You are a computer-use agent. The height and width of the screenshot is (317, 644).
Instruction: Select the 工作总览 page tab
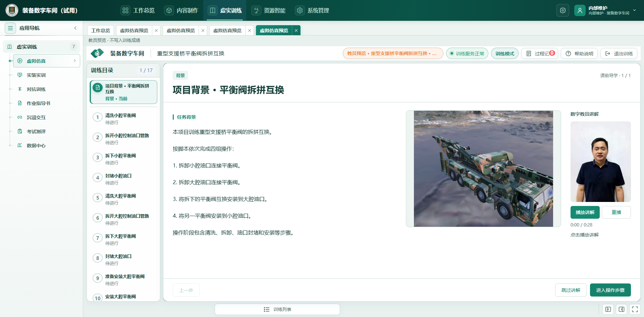(x=101, y=31)
